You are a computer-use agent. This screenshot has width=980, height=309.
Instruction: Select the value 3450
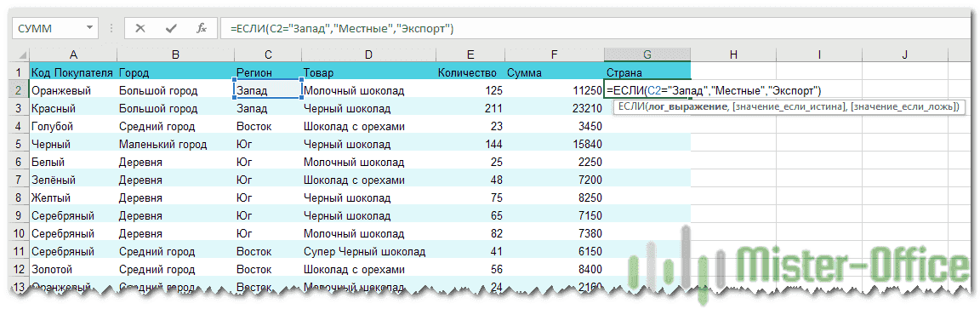554,126
